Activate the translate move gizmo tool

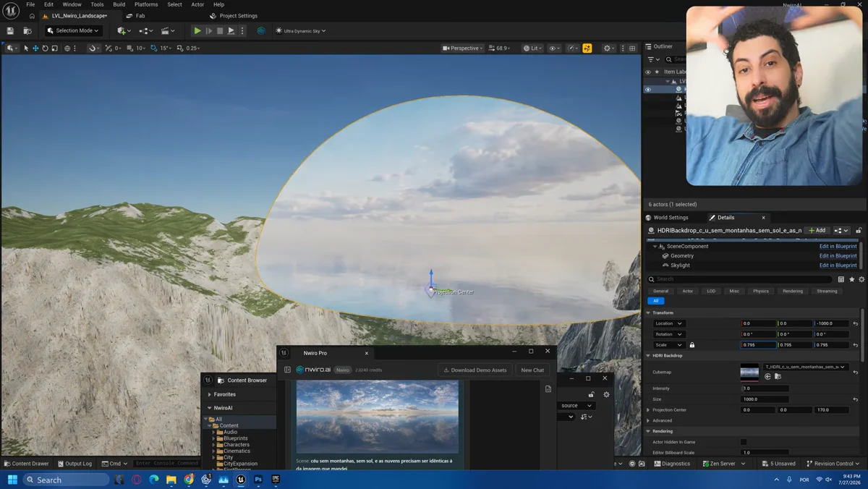click(x=35, y=48)
